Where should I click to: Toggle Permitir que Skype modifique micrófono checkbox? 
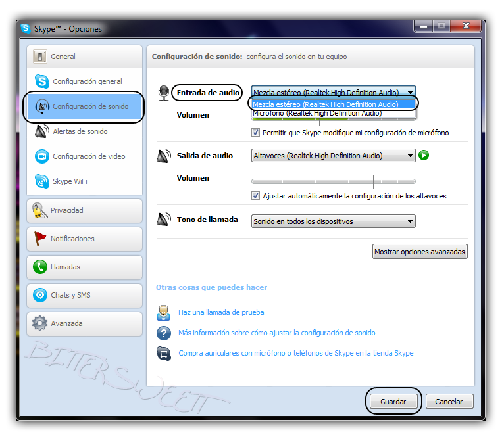tap(255, 133)
